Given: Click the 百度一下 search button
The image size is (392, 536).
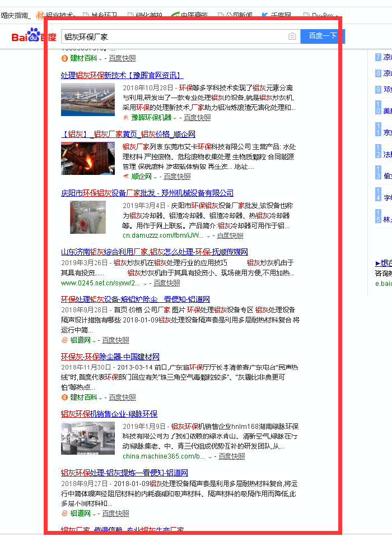Looking at the screenshot, I should pyautogui.click(x=323, y=36).
